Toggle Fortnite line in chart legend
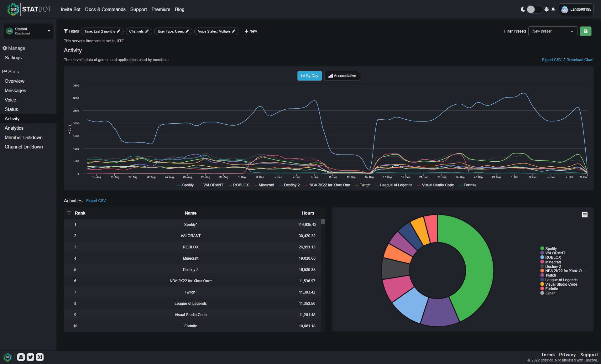Viewport: 601px width, 364px height. (468, 185)
